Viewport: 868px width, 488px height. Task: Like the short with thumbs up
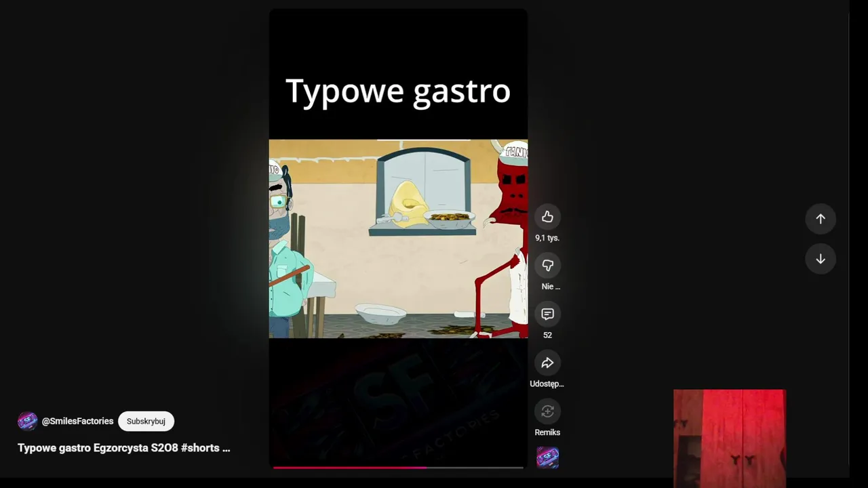coord(547,217)
